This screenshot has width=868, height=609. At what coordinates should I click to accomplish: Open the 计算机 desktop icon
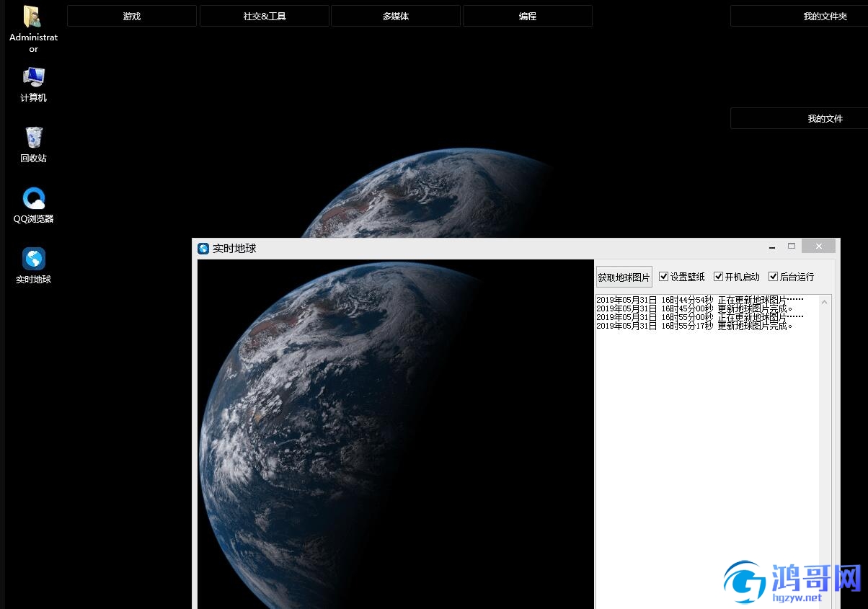click(33, 84)
